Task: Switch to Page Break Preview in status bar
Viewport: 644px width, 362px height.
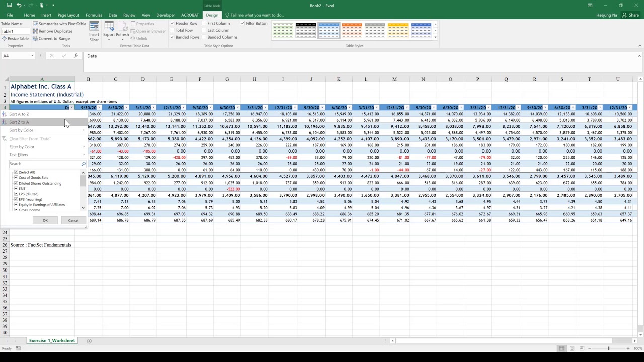Action: click(x=581, y=348)
